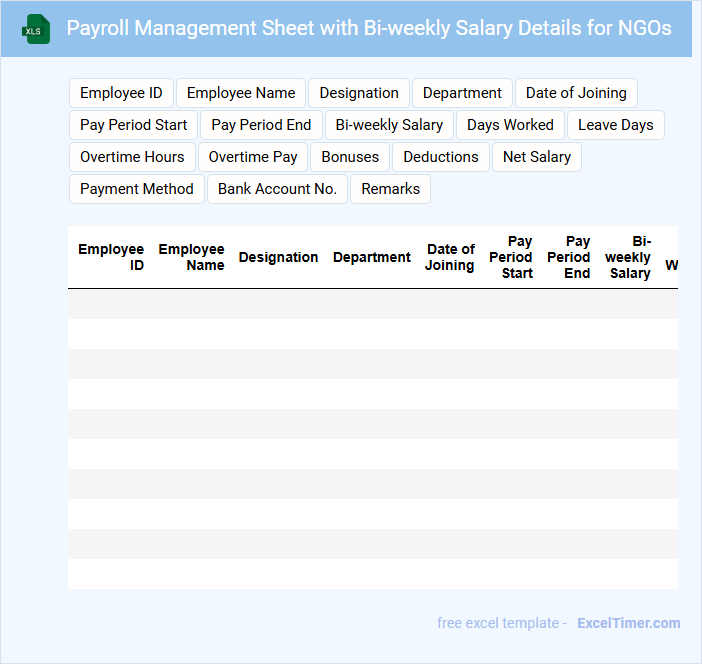The width and height of the screenshot is (702, 664).
Task: Click the Pay Period Start tag
Action: click(x=134, y=125)
